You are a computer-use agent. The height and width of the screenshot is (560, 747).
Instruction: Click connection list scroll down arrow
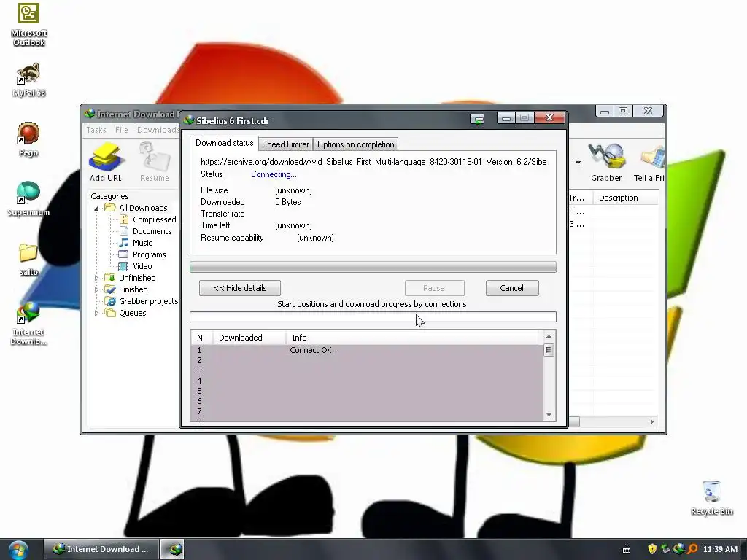pos(549,415)
